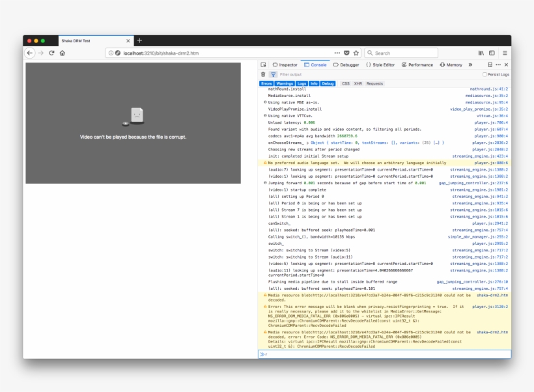Toggle the Errors log filter
This screenshot has height=392, width=534.
pyautogui.click(x=266, y=83)
